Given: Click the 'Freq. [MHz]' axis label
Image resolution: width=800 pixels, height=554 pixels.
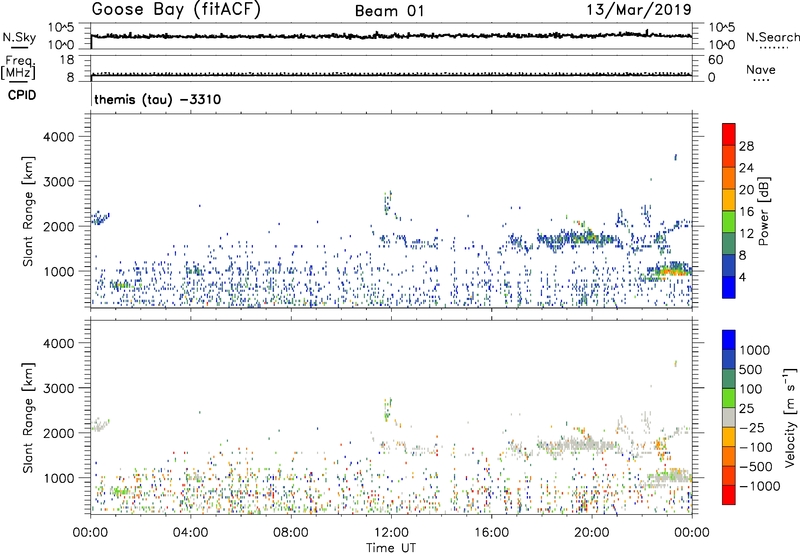Looking at the screenshot, I should click(18, 67).
